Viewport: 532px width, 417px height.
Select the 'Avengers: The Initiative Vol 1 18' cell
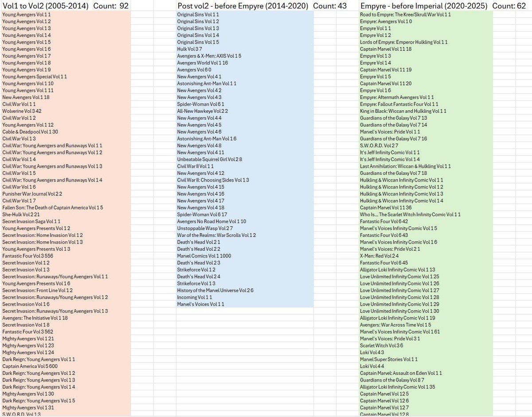pos(35,318)
